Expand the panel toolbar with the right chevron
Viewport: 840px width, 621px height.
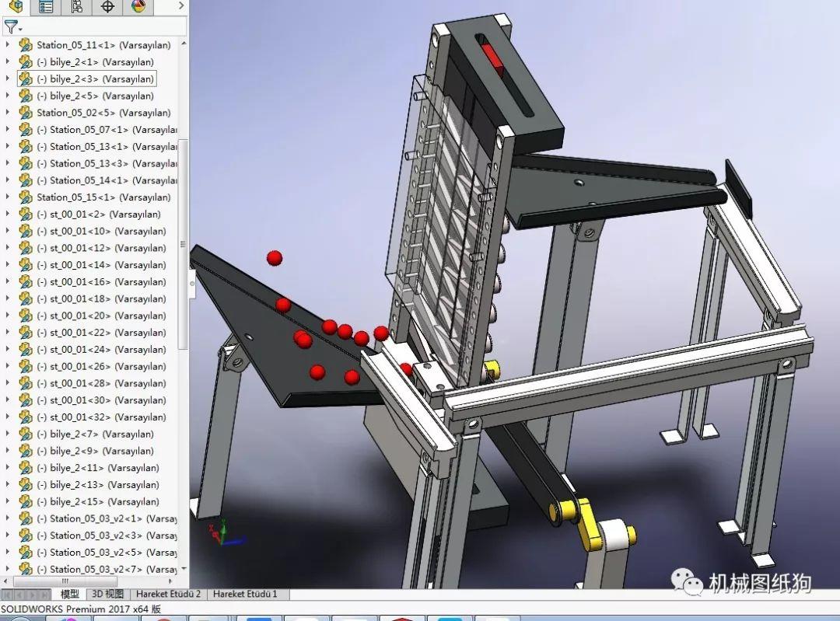tap(180, 7)
